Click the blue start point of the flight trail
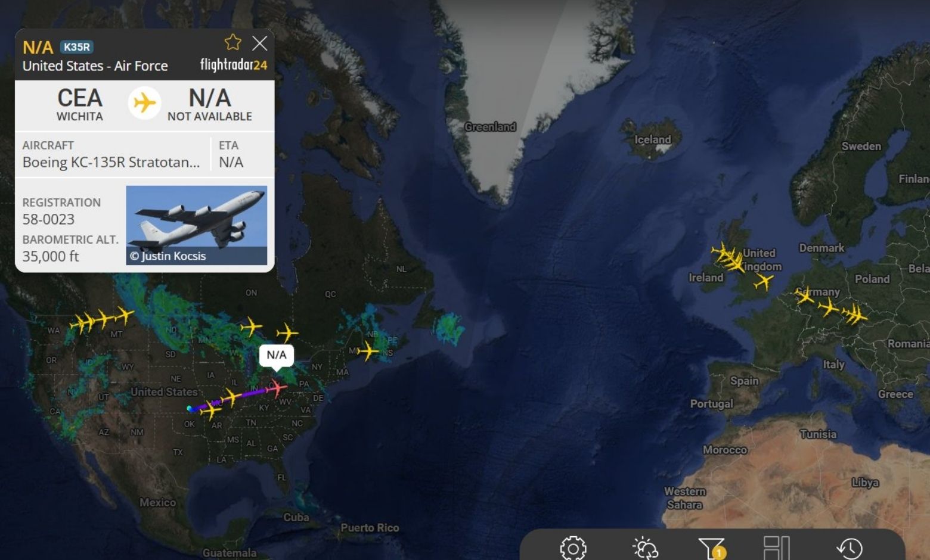Screen dimensions: 930x560 coord(190,409)
